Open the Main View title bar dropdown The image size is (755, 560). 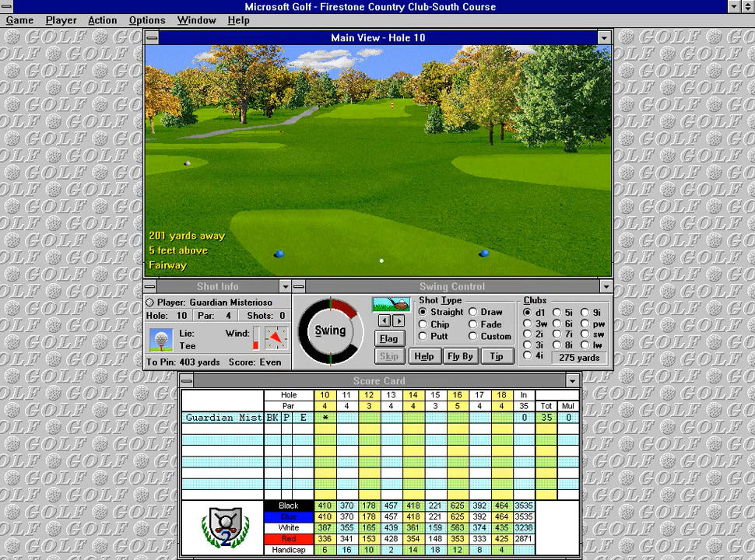coord(605,37)
